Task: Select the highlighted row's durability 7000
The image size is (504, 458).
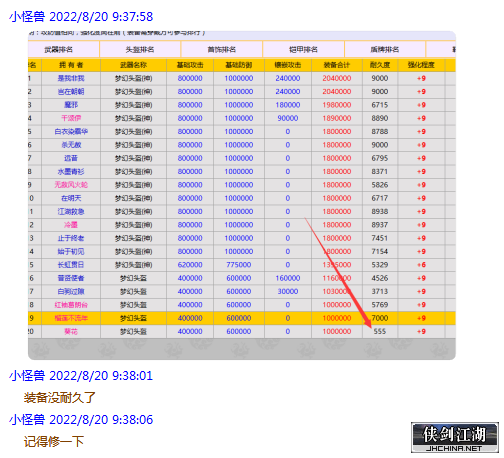Action: click(380, 318)
